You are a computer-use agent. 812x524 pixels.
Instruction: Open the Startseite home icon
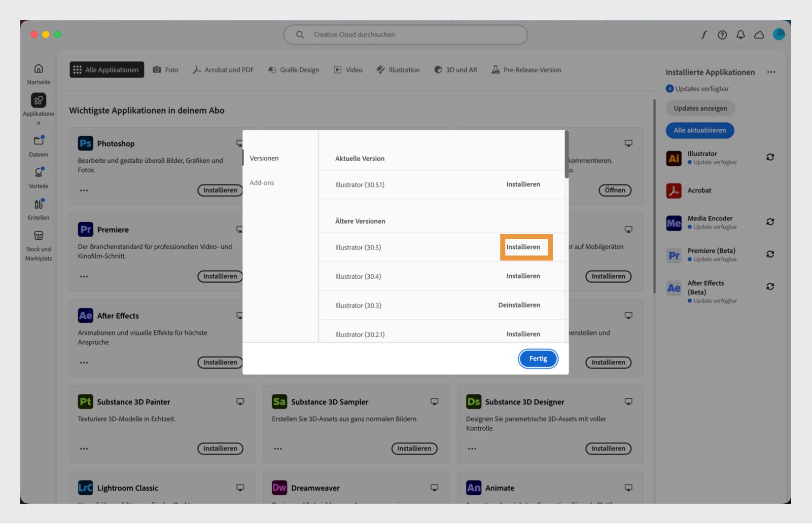(39, 68)
